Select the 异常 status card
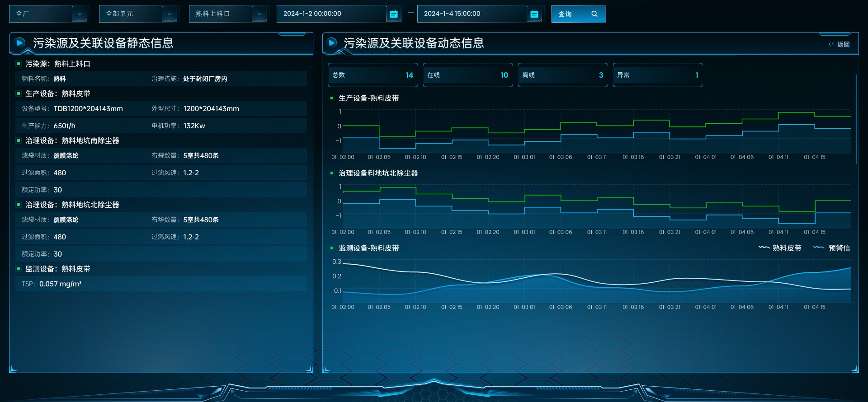Viewport: 868px width, 402px height. click(657, 75)
